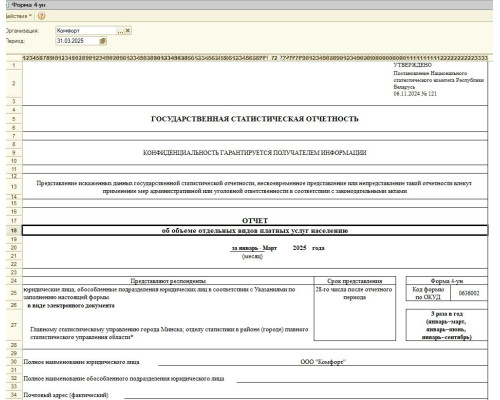
Task: Click the period text за январь - Март
Action: 254,248
